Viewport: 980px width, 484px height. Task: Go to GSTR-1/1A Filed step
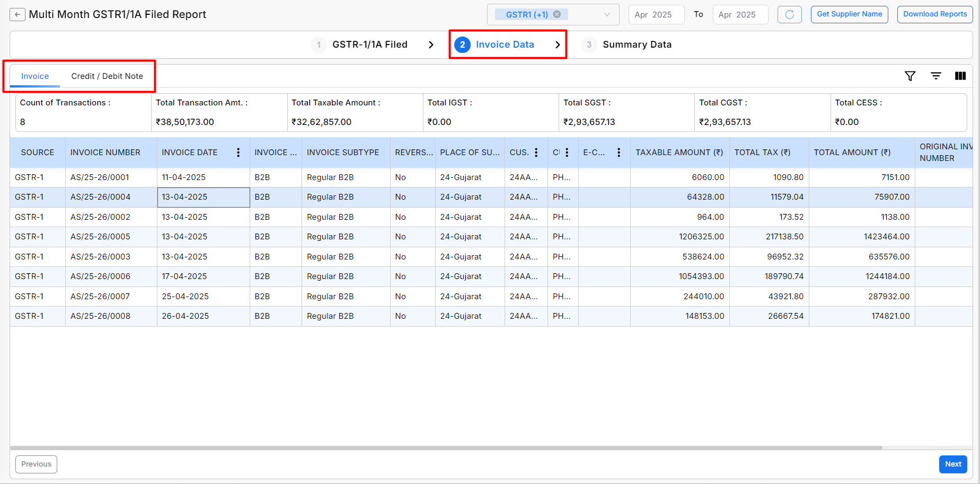369,45
